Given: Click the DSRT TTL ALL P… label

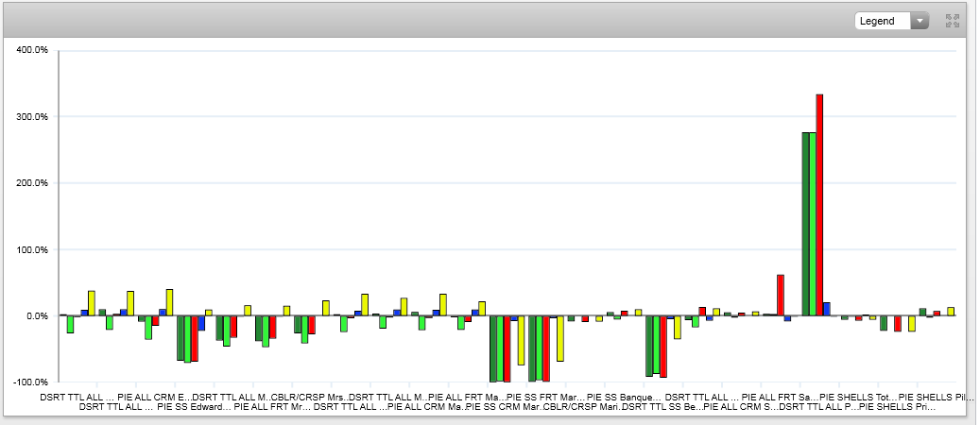Looking at the screenshot, I should click(817, 407).
